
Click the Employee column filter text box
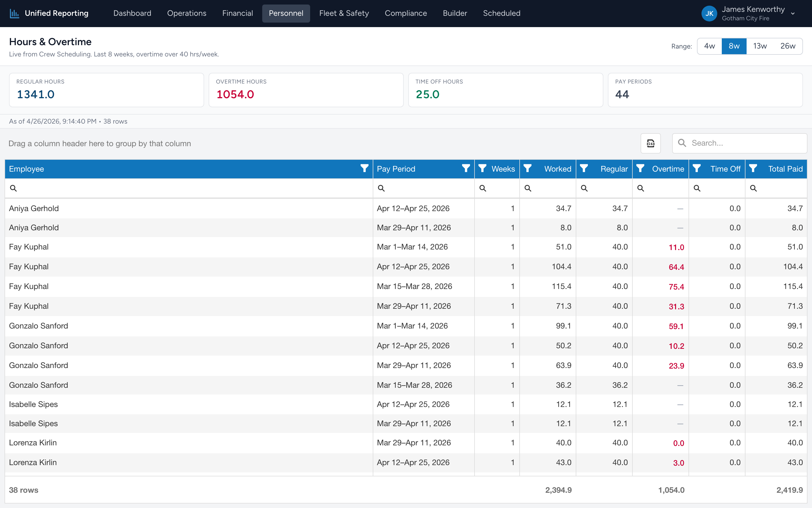tap(189, 188)
